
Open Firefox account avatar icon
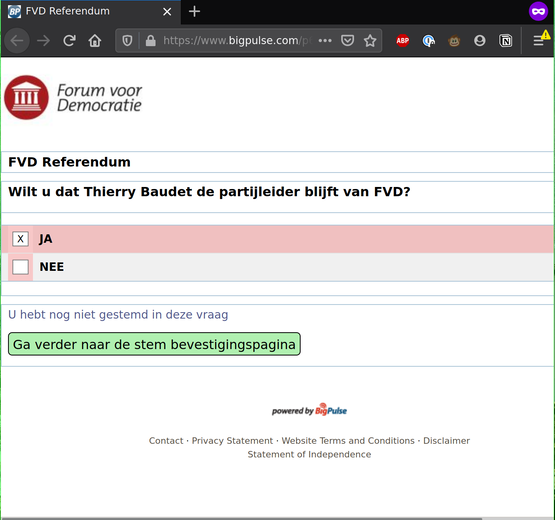pyautogui.click(x=480, y=41)
